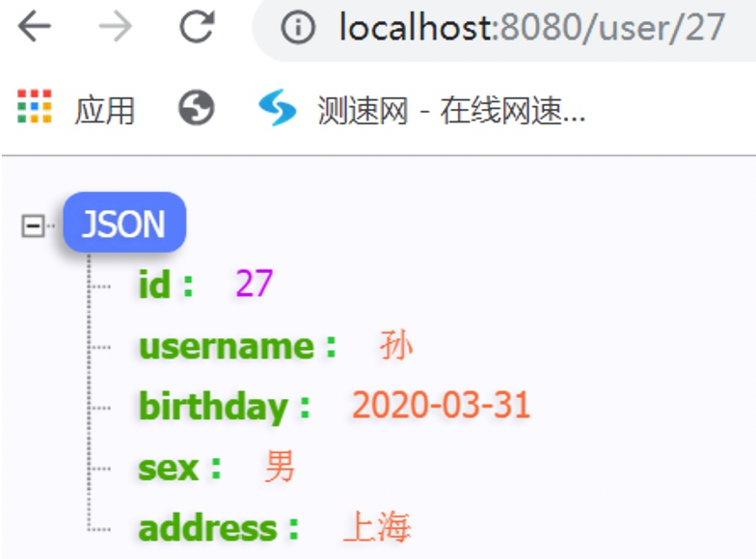Click the globe bookmark icon
756x559 pixels.
197,108
